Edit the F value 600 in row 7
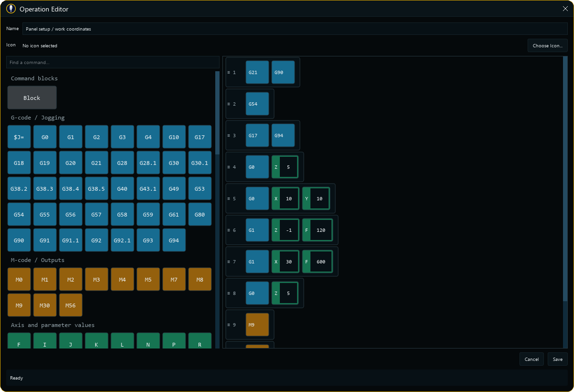Screen dimensions: 574x392 (321, 262)
